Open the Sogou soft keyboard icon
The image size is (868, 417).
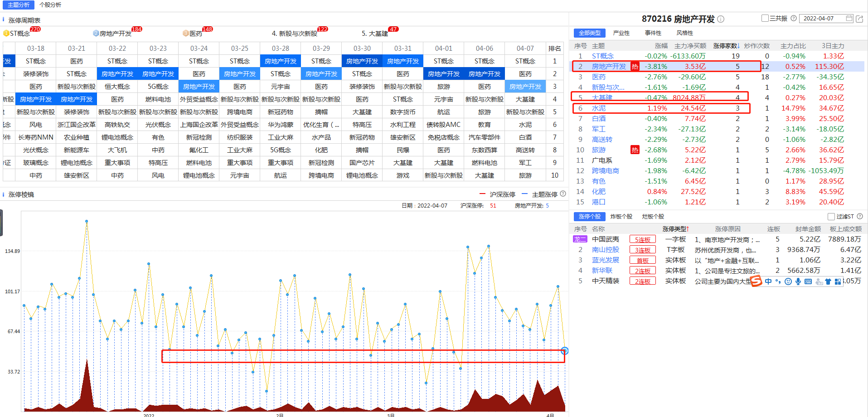[808, 281]
